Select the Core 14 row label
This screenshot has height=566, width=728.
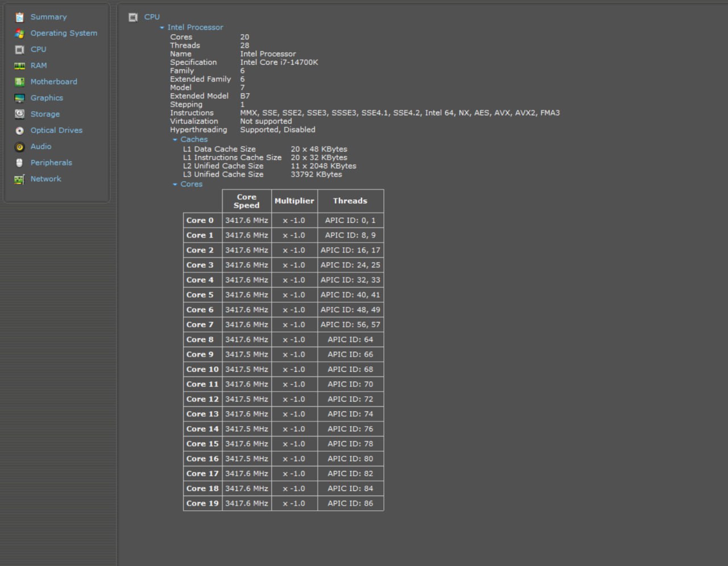pyautogui.click(x=202, y=429)
